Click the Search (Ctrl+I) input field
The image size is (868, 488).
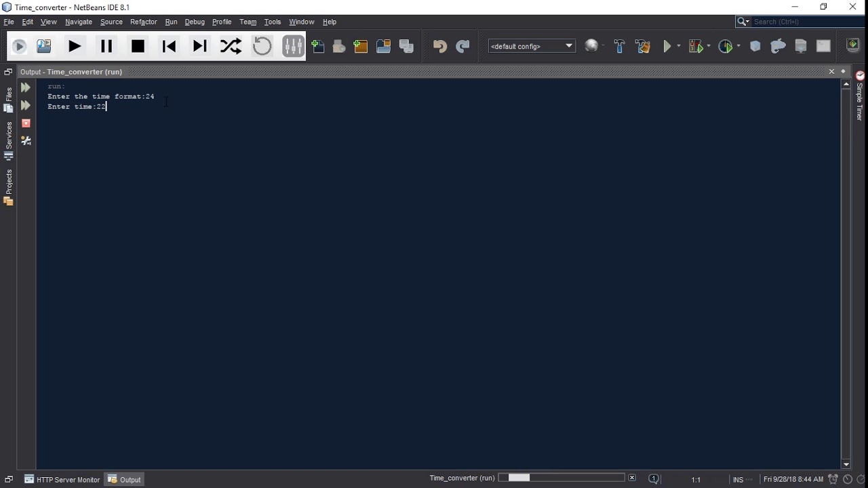coord(807,22)
